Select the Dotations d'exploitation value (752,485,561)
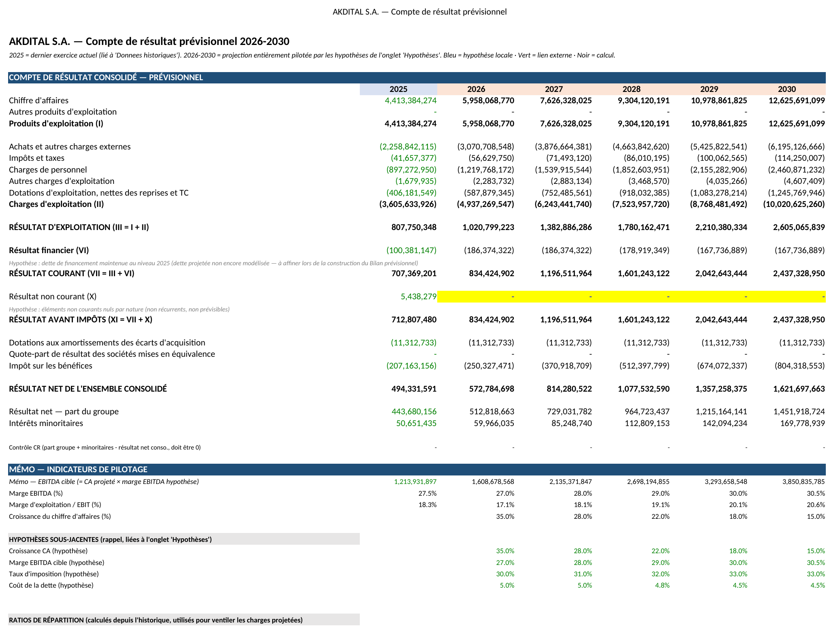 click(x=566, y=193)
